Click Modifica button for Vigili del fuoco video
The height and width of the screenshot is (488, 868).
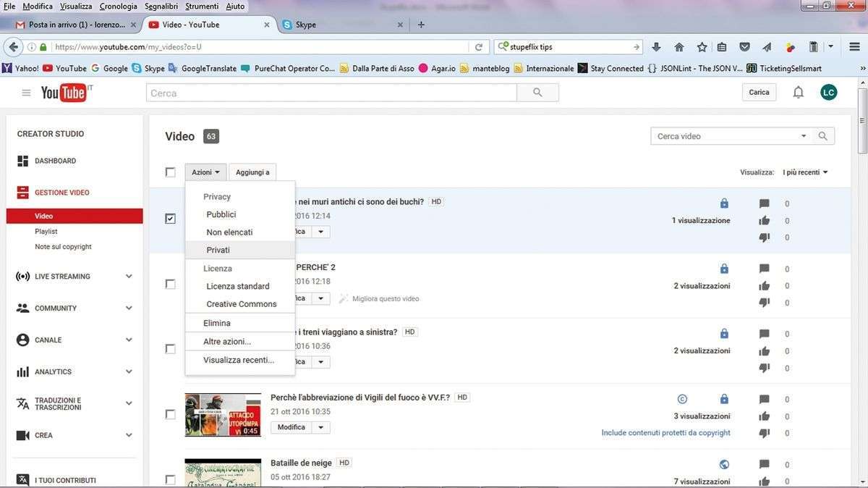click(x=292, y=427)
